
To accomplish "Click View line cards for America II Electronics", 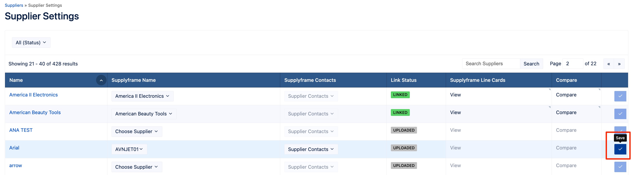I will [x=455, y=95].
